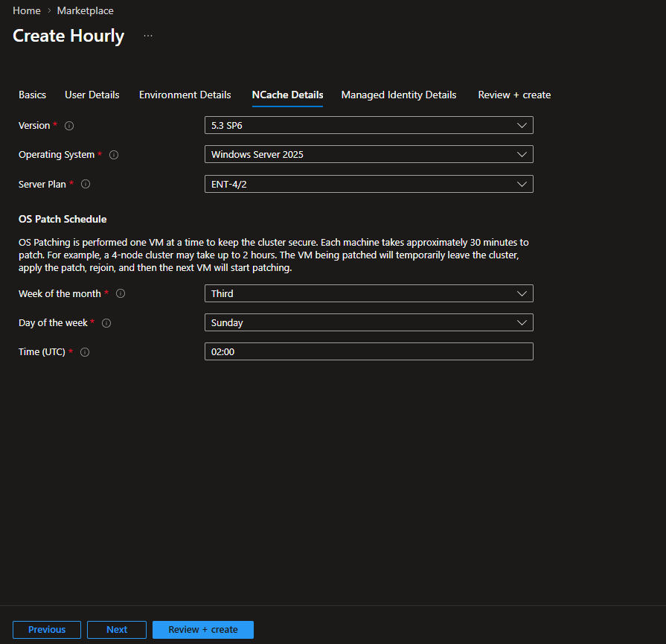This screenshot has height=644, width=666.
Task: Focus the Time (UTC) field showing 02:00
Action: pyautogui.click(x=368, y=351)
